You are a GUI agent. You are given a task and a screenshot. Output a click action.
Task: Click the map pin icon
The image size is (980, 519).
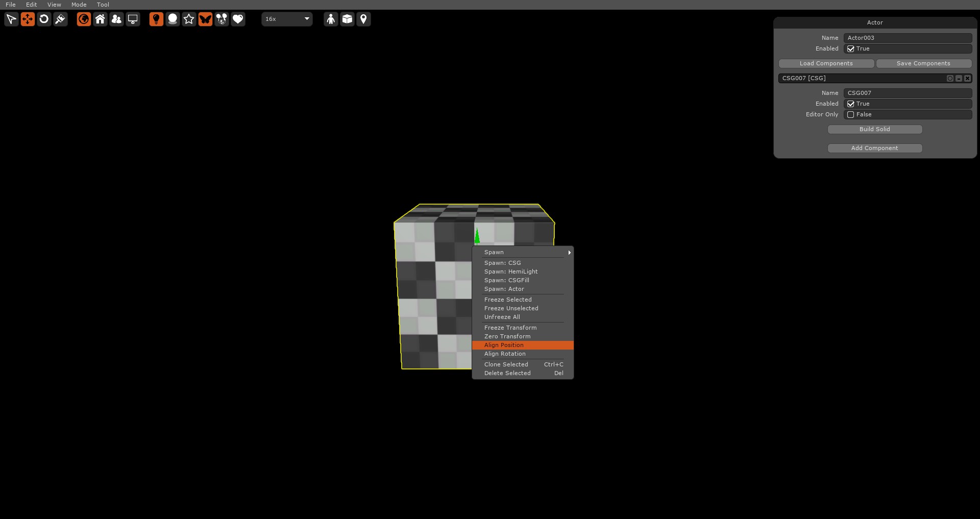(363, 19)
